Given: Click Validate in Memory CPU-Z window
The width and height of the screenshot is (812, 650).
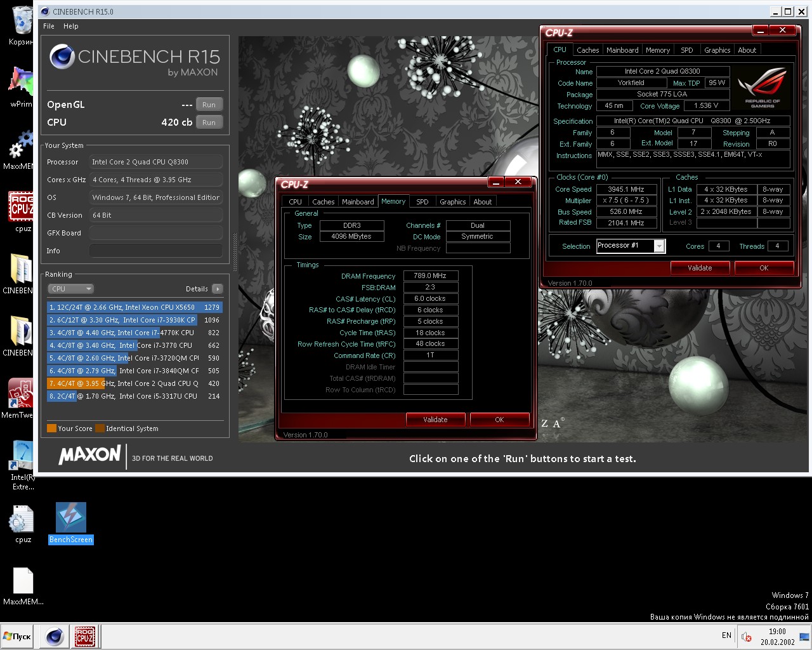Looking at the screenshot, I should [x=435, y=420].
